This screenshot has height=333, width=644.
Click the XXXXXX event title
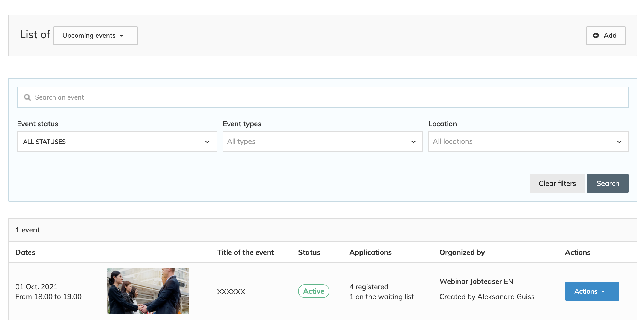(231, 292)
